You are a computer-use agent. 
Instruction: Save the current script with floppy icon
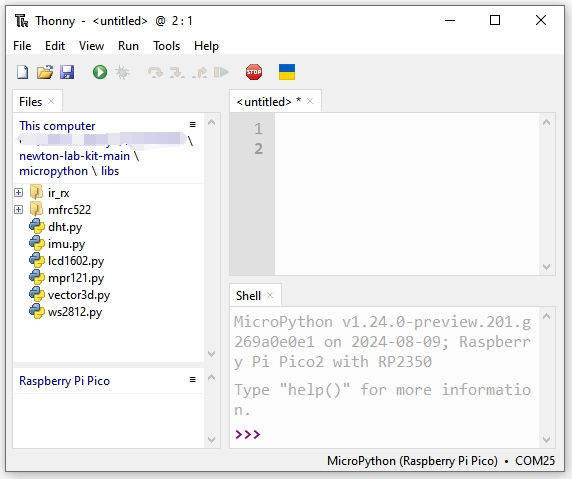pyautogui.click(x=67, y=72)
